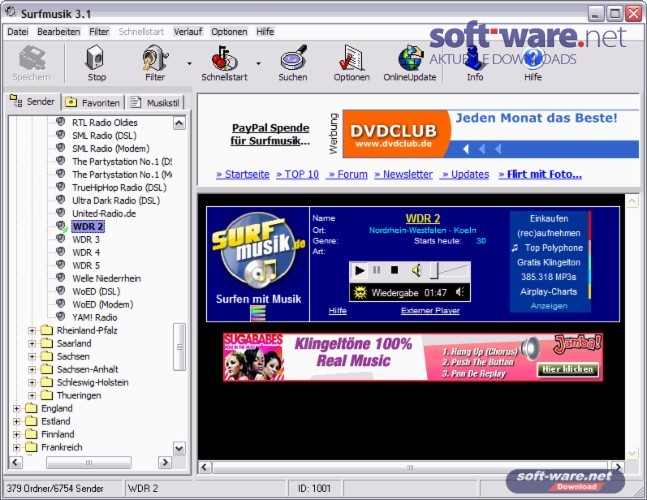Open Suchen magnifier tool
647x500 pixels.
coord(293,58)
